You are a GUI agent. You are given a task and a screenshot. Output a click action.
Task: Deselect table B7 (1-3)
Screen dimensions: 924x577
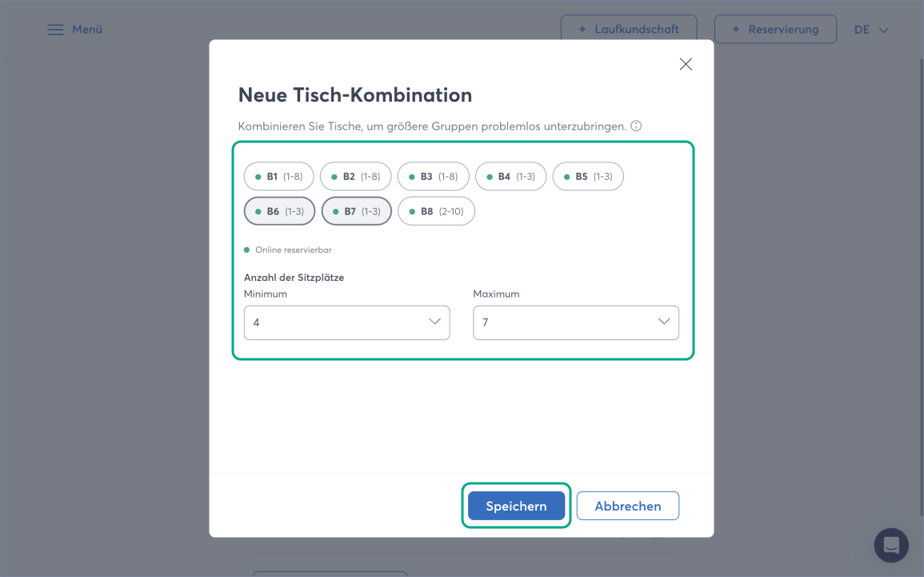coord(356,211)
